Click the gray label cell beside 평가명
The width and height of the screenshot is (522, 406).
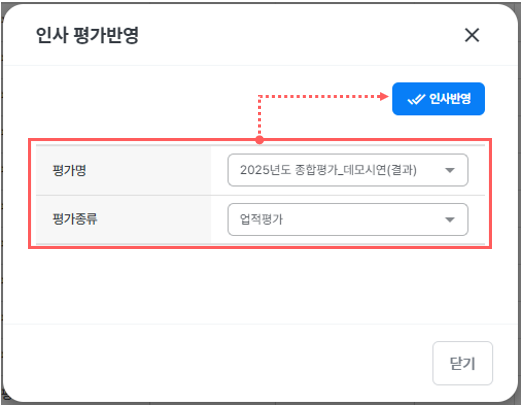[123, 170]
